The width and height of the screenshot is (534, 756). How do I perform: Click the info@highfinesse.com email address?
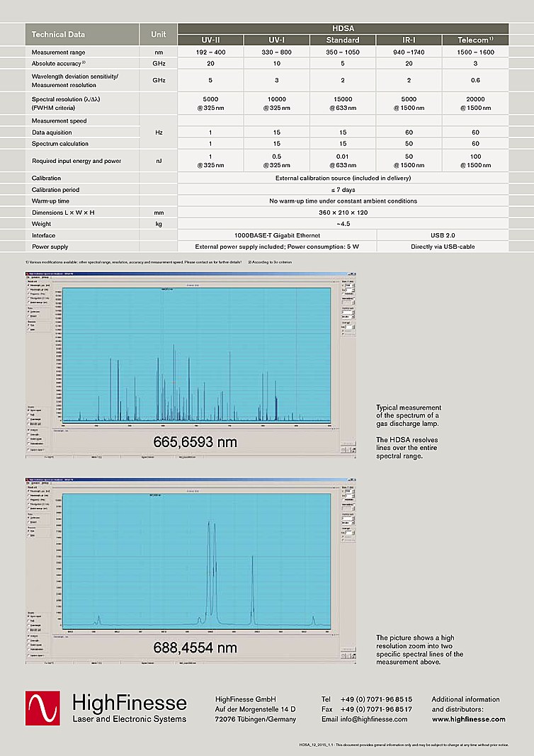click(x=374, y=719)
